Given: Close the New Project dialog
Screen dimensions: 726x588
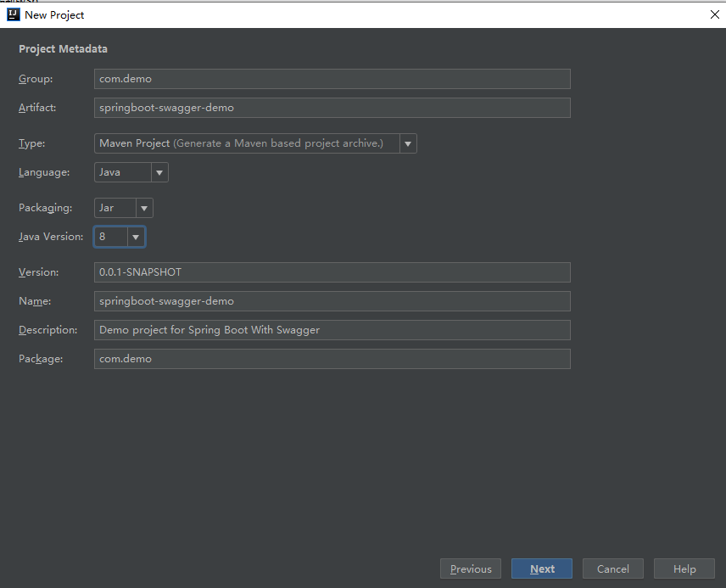Looking at the screenshot, I should (x=714, y=14).
